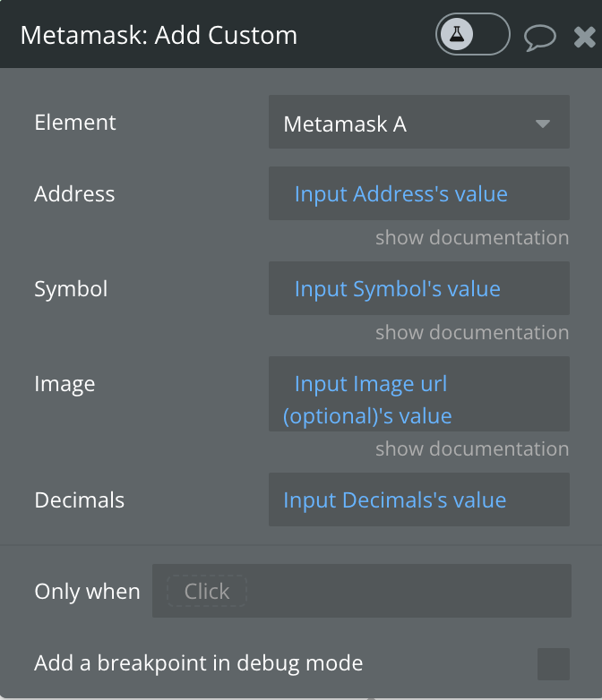Click the 'Only when' label
This screenshot has height=700, width=602.
[x=87, y=592]
